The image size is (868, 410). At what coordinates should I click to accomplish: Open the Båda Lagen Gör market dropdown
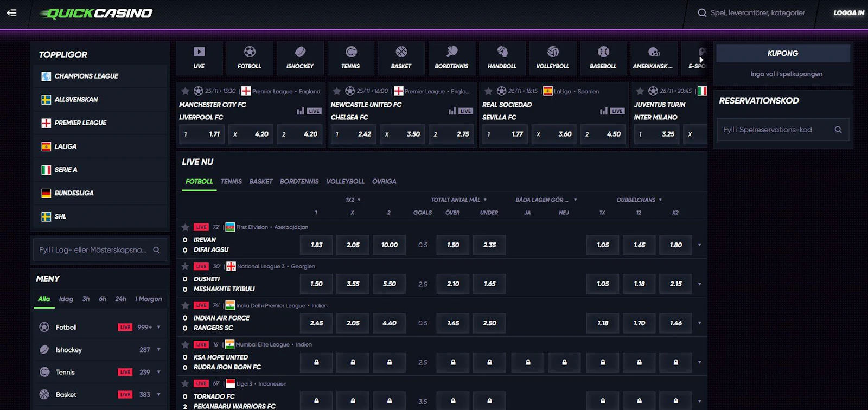546,200
